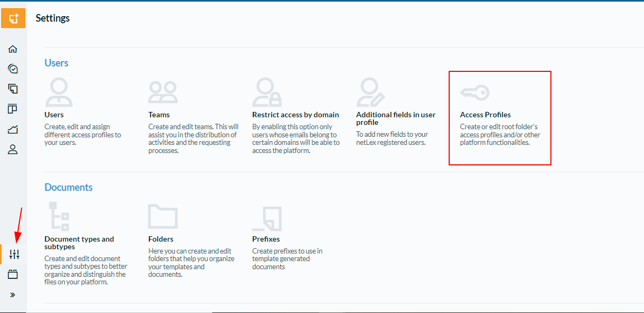Click the Prefixes document icon
The width and height of the screenshot is (644, 313).
tap(267, 218)
